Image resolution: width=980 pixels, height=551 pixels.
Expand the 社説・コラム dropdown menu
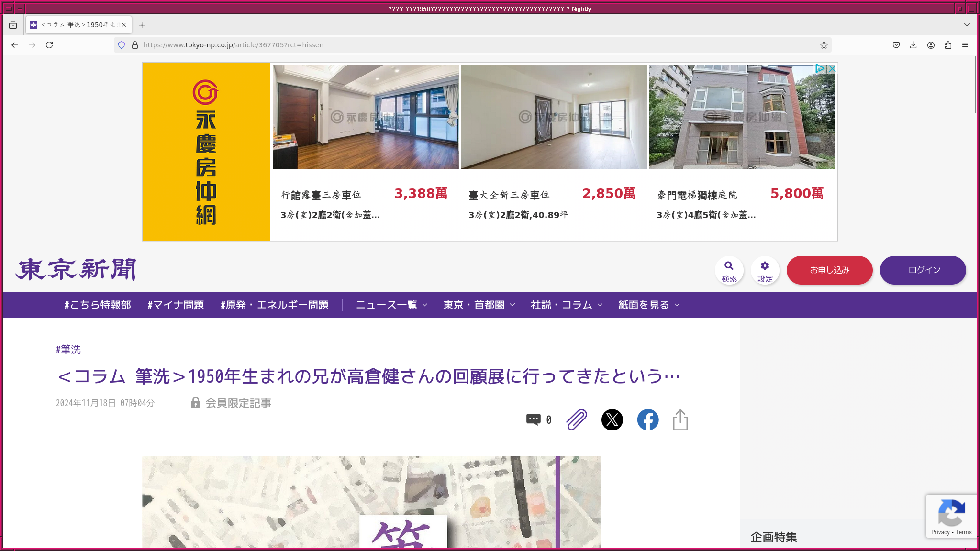pos(566,305)
